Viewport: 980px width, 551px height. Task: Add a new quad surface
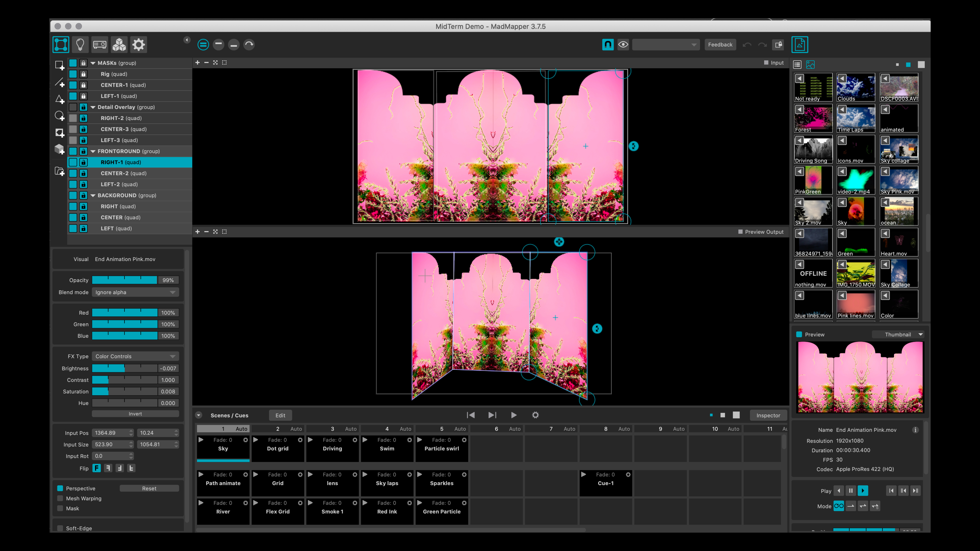[59, 65]
